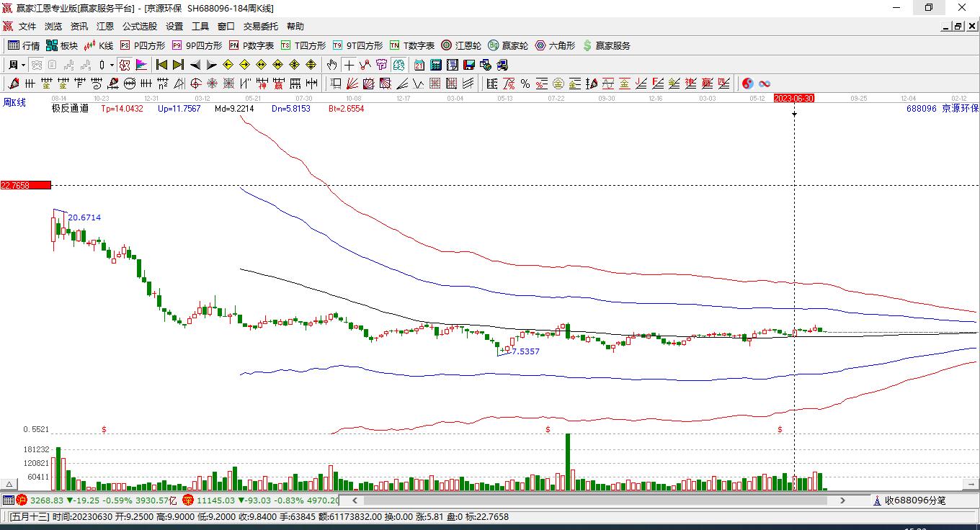Click the percent sign drawing tool
980x530 pixels.
pos(525,84)
